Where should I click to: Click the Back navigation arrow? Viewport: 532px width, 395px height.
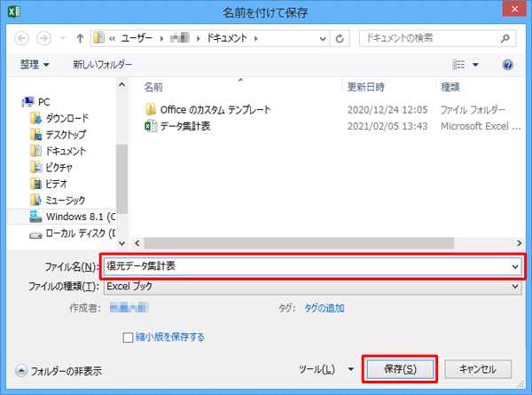click(x=21, y=38)
